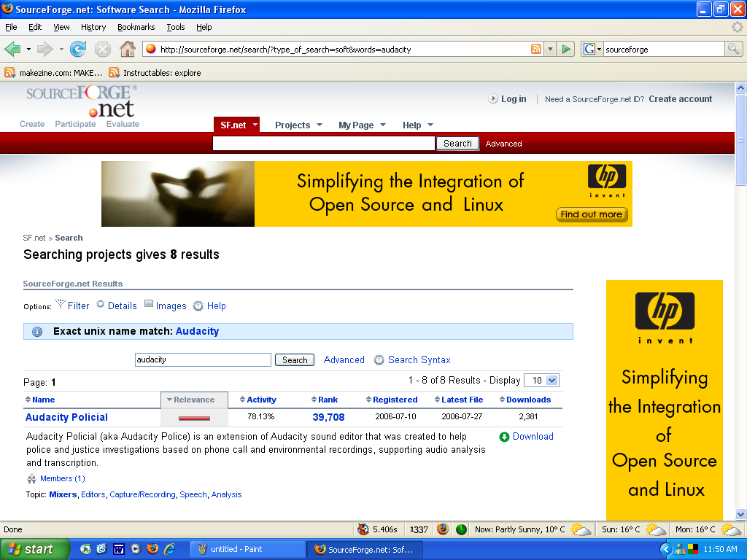Open Windows Media Player quick launch icon
The image size is (747, 560).
tap(136, 549)
